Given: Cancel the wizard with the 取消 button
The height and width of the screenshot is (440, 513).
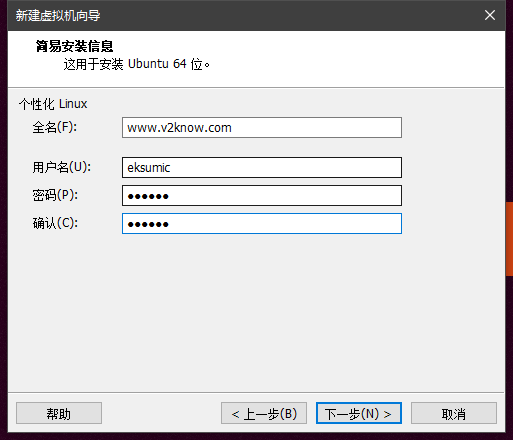Looking at the screenshot, I should pyautogui.click(x=454, y=413).
